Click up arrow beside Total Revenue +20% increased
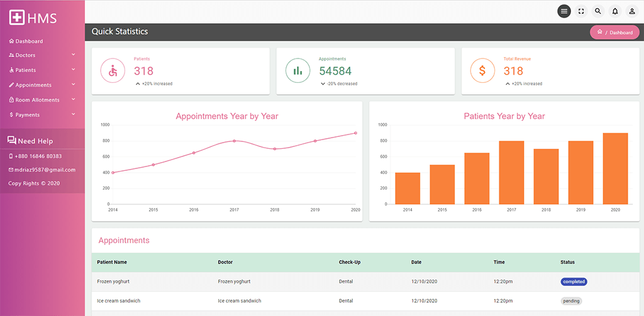Screen dimensions: 644x316 (x=508, y=84)
